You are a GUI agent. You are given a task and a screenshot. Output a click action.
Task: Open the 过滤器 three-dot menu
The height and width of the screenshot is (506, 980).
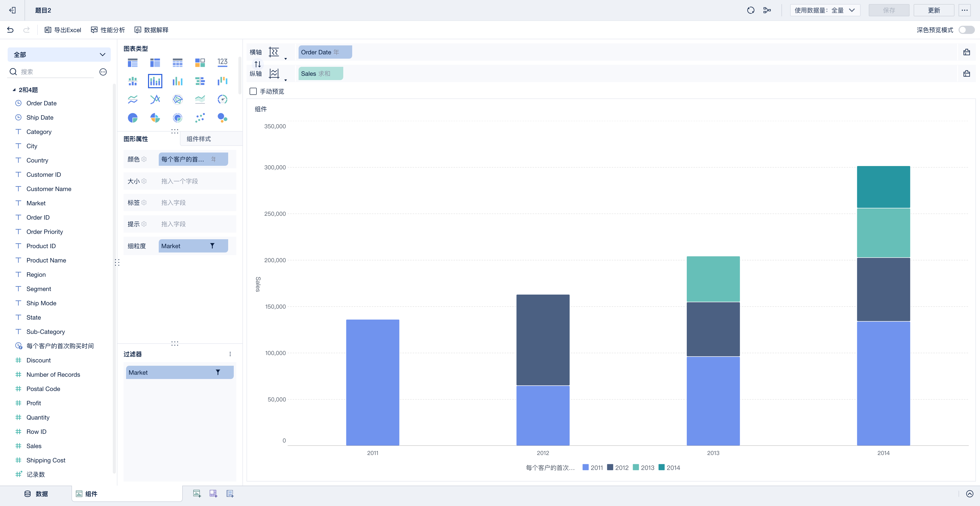point(230,354)
